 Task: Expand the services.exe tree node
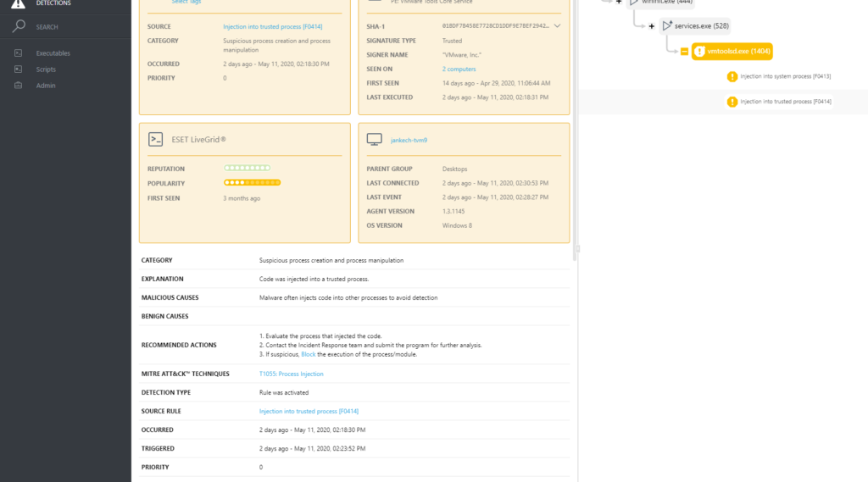click(x=651, y=26)
